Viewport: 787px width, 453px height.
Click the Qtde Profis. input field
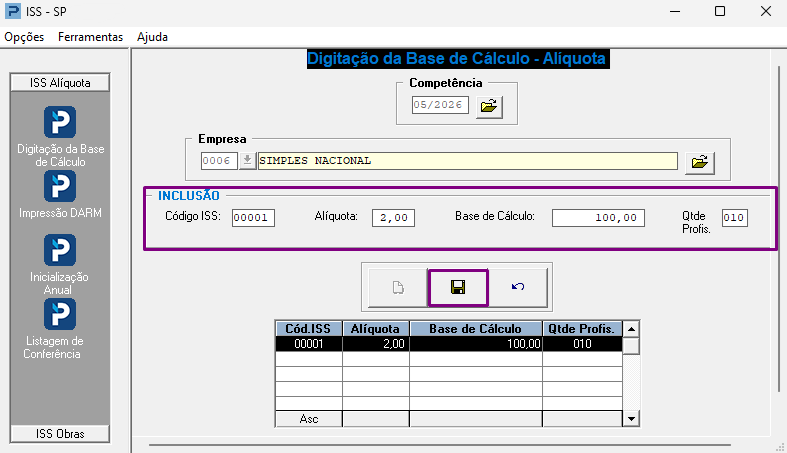click(x=734, y=218)
